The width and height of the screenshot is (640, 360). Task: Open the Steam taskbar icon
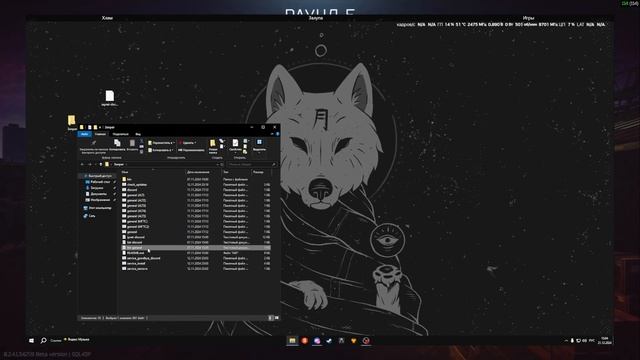coord(329,340)
